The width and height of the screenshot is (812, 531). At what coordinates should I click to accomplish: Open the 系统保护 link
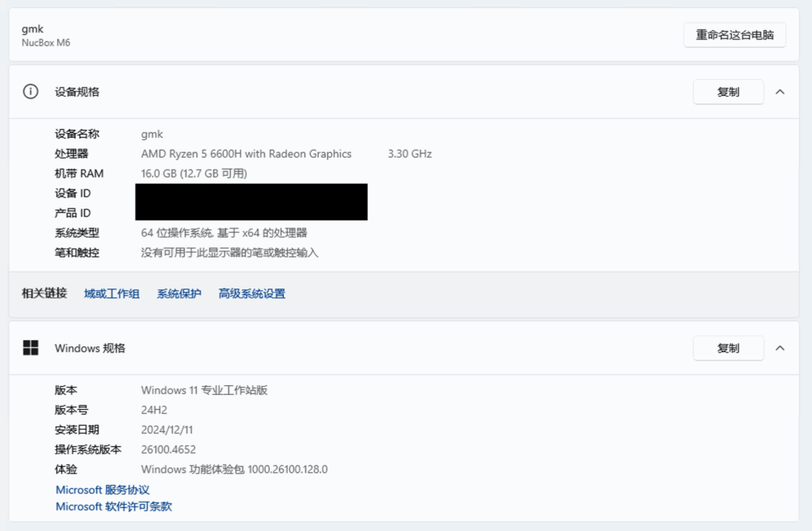tap(179, 294)
